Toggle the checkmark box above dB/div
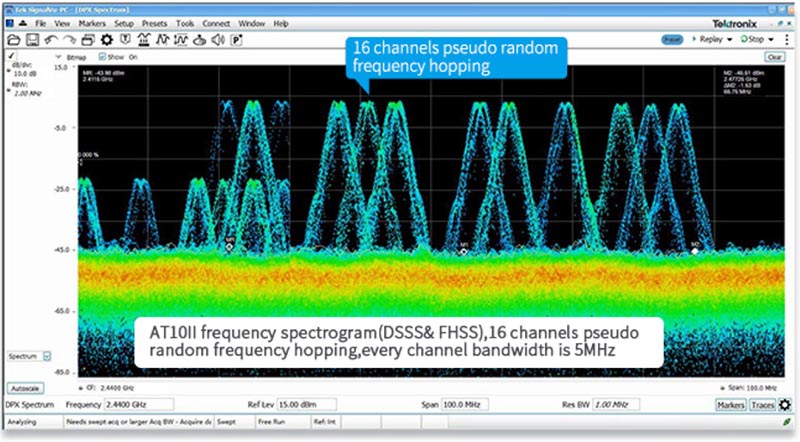Screen dimensions: 800x442 coord(12,57)
